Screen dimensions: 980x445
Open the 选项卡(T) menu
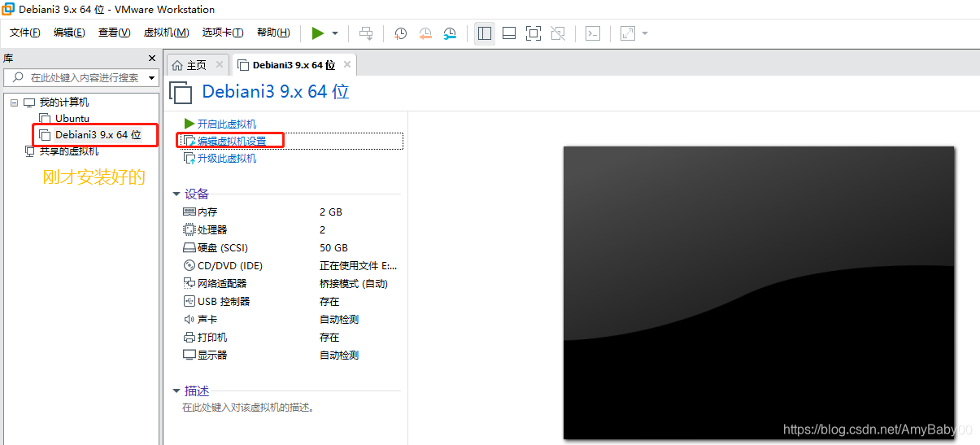pos(223,33)
